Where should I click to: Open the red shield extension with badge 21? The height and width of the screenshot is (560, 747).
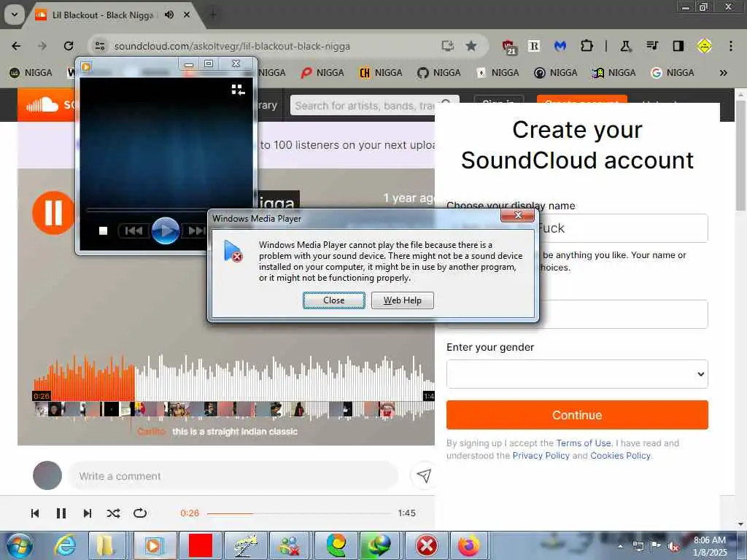point(509,47)
